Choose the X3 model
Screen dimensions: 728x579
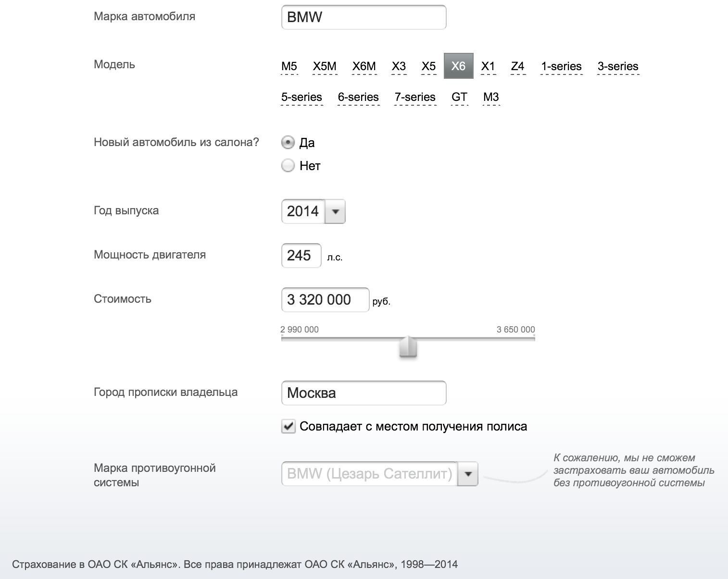click(399, 66)
